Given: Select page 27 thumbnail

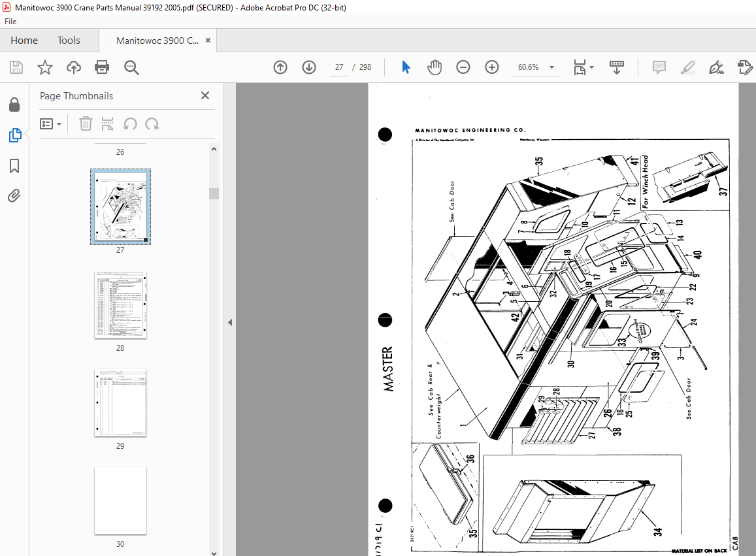Looking at the screenshot, I should (120, 207).
